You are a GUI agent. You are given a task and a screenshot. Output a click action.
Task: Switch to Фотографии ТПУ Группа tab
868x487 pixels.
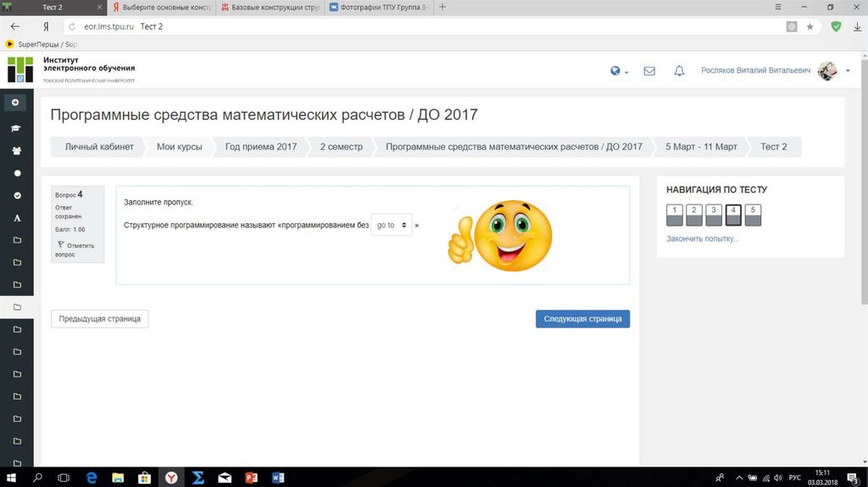[x=379, y=7]
